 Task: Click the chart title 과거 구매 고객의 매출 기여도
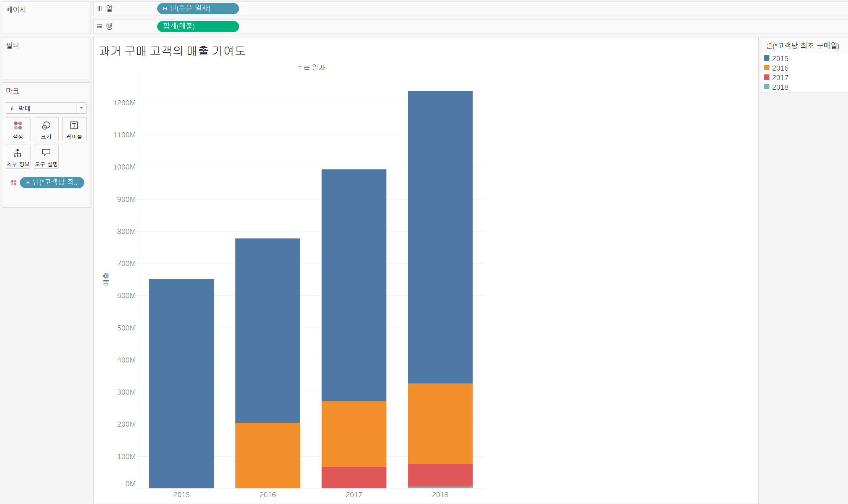[172, 51]
